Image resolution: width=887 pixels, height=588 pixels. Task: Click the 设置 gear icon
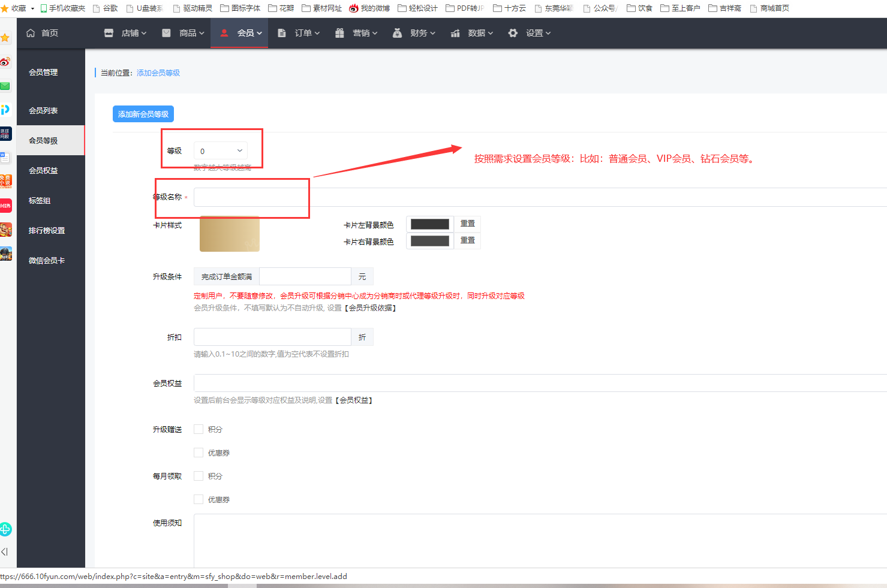click(513, 33)
